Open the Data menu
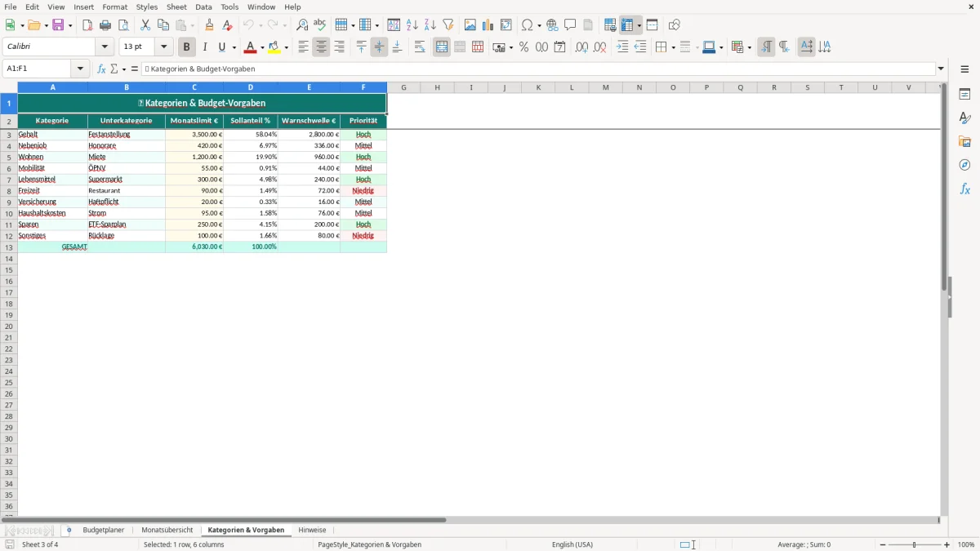 pyautogui.click(x=203, y=7)
